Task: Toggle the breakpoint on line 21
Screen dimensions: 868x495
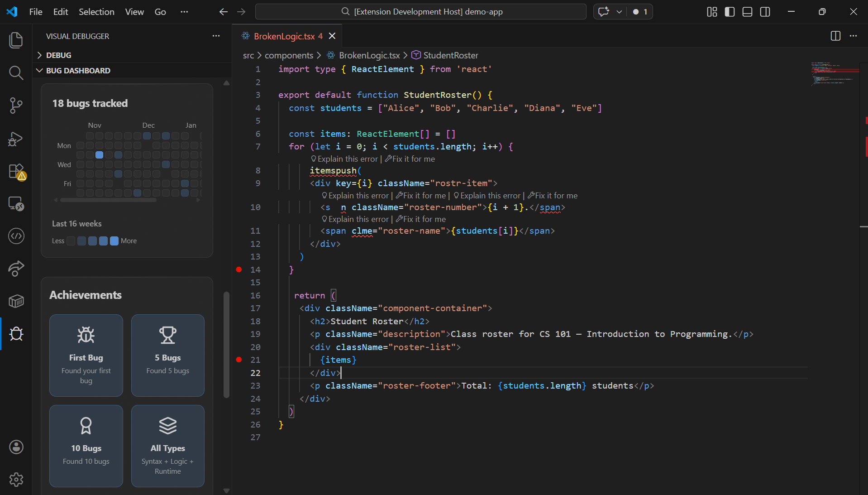Action: (x=239, y=360)
